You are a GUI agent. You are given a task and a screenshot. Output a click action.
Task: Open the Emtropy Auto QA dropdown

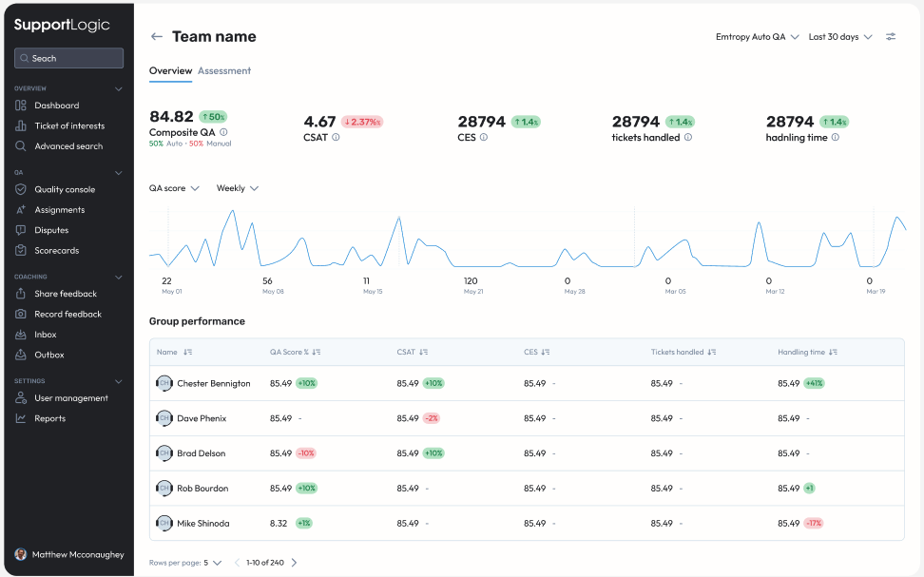pos(758,36)
